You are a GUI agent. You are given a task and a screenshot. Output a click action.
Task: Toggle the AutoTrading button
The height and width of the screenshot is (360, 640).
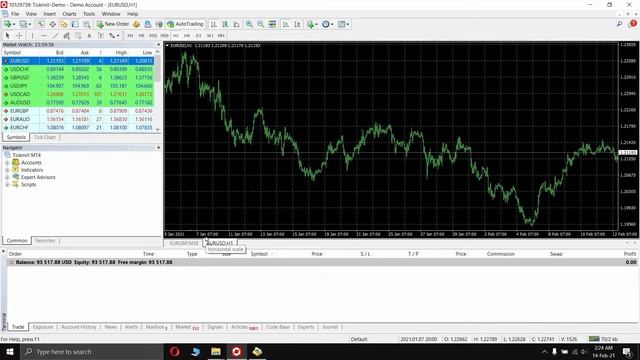tap(185, 24)
